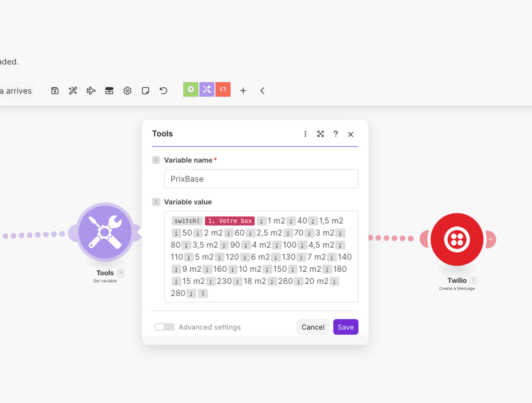The image size is (532, 403).
Task: Collapse the toolbar with left chevron
Action: [x=262, y=91]
